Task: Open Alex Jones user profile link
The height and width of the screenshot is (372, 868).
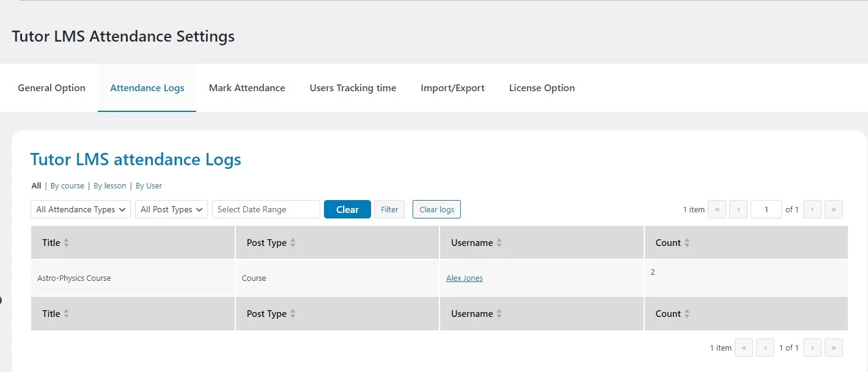Action: pos(464,278)
